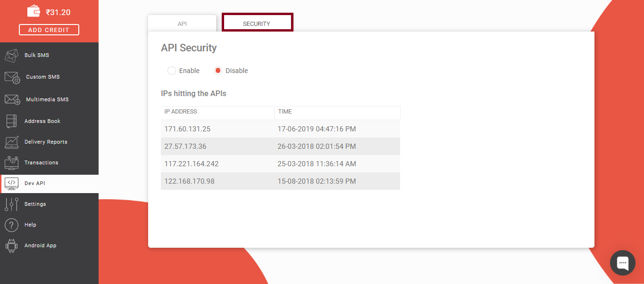Click the API Security heading
644x284 pixels.
tap(189, 48)
